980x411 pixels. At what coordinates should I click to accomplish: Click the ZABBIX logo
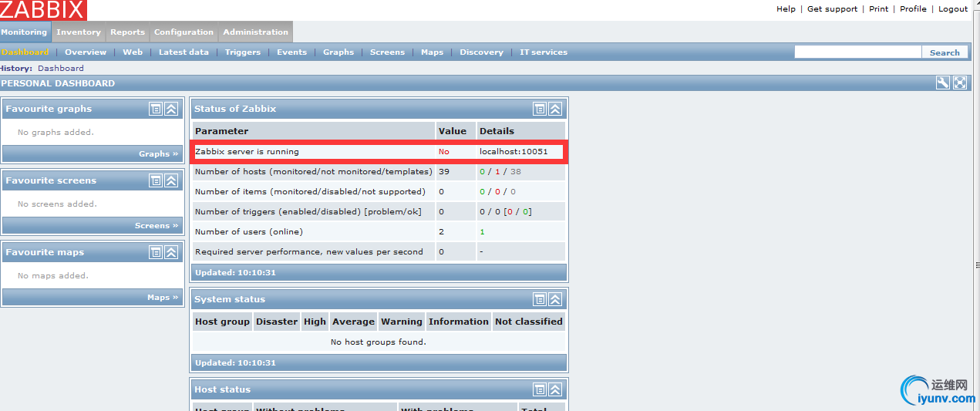(x=43, y=10)
